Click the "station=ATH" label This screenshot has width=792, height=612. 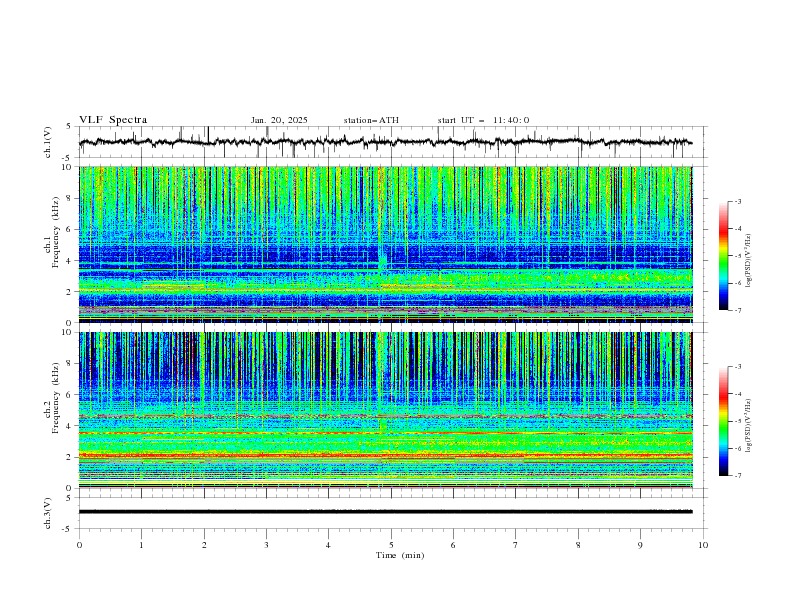click(x=371, y=120)
